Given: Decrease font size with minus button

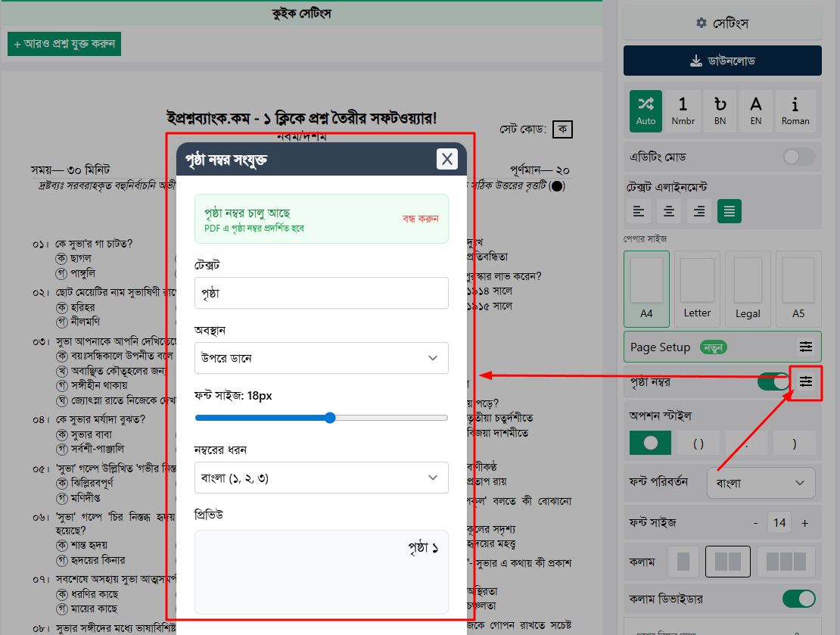Looking at the screenshot, I should 755,523.
